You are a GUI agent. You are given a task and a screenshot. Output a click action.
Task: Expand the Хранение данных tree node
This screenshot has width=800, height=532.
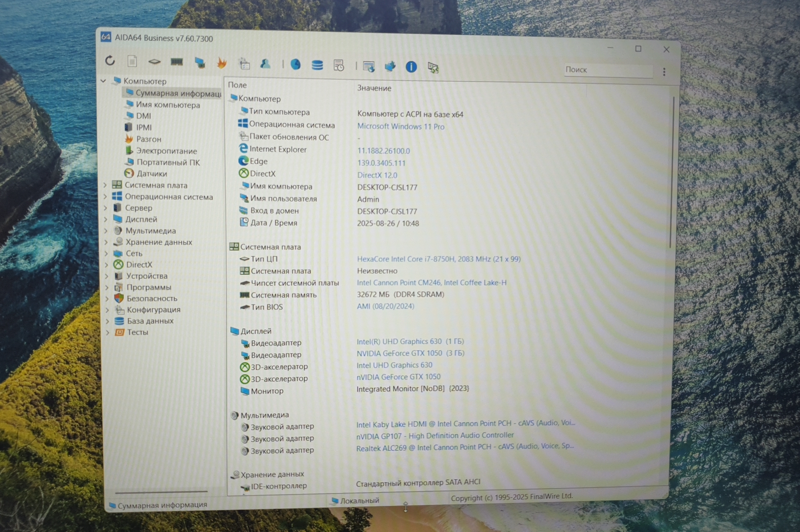point(106,242)
